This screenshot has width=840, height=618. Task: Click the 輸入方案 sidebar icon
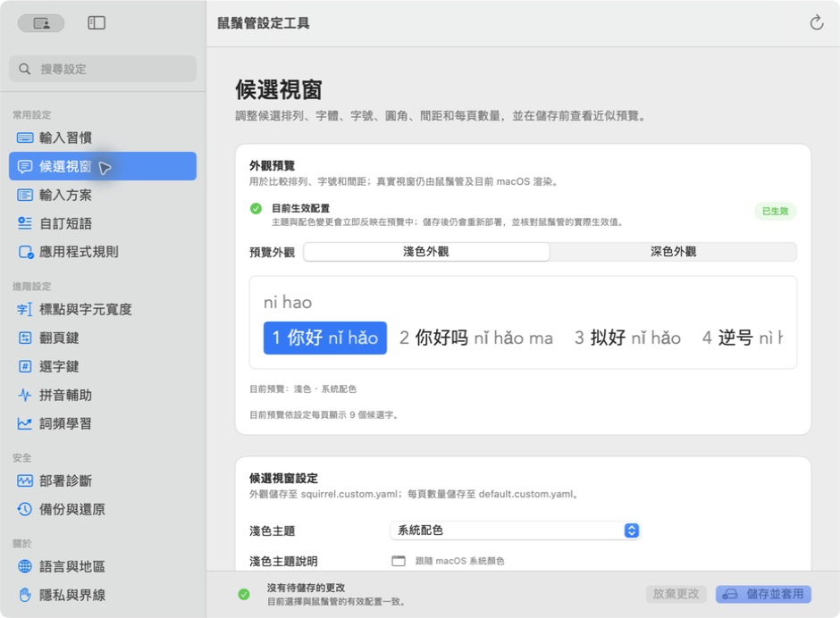click(x=25, y=195)
